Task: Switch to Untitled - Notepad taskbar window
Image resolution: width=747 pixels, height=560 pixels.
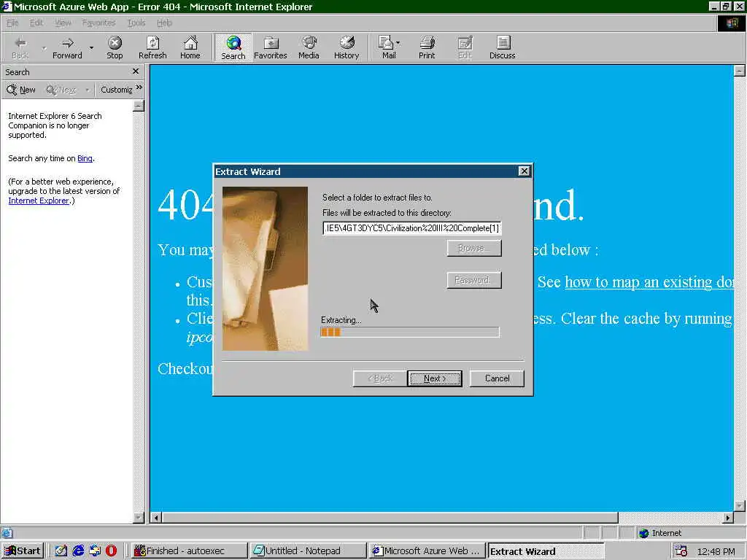Action: pyautogui.click(x=309, y=551)
